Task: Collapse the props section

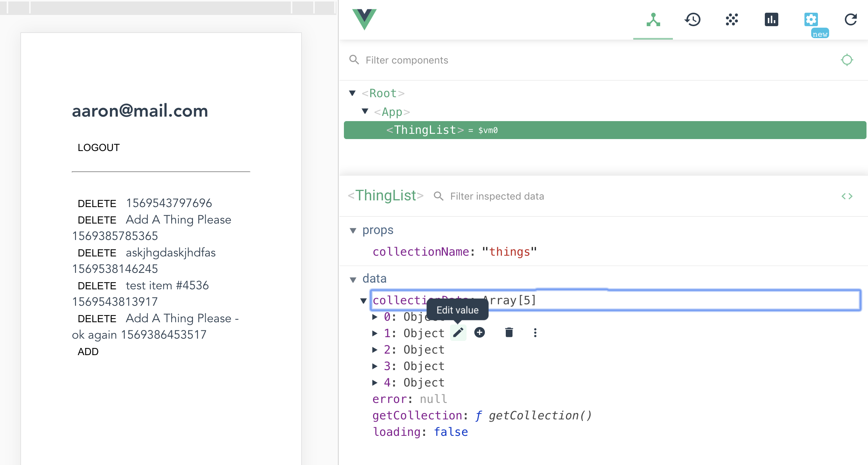Action: [353, 230]
